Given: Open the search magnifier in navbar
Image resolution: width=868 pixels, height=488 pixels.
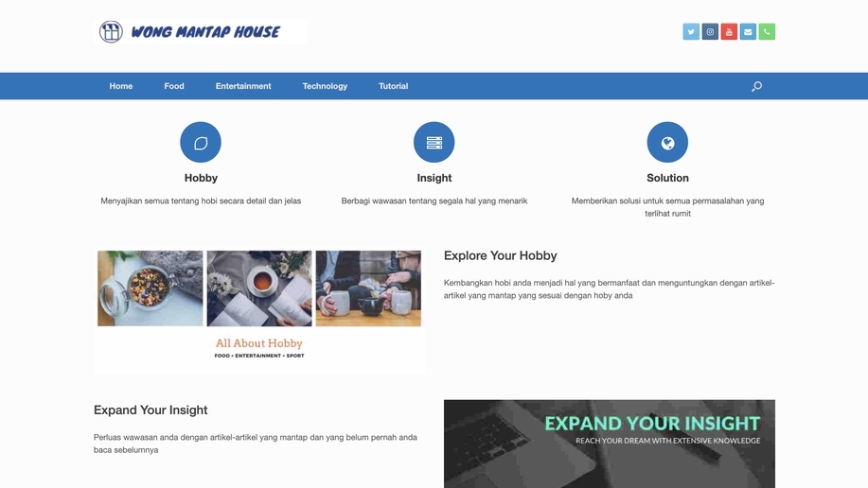Looking at the screenshot, I should (x=756, y=86).
